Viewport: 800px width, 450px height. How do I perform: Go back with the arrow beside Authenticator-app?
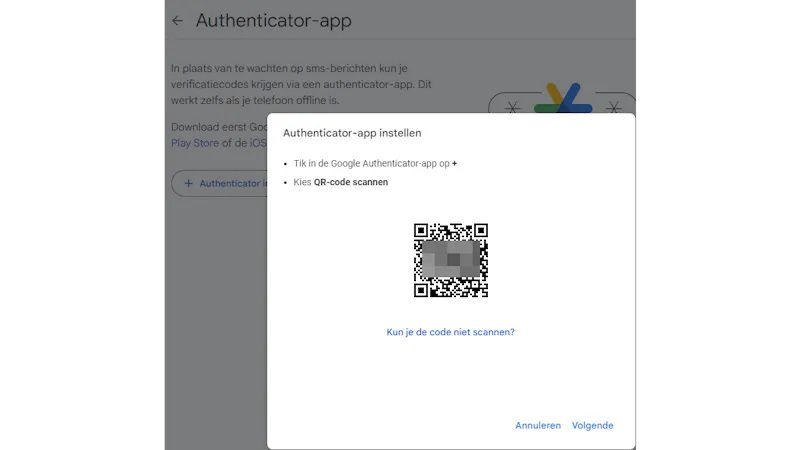pyautogui.click(x=177, y=21)
